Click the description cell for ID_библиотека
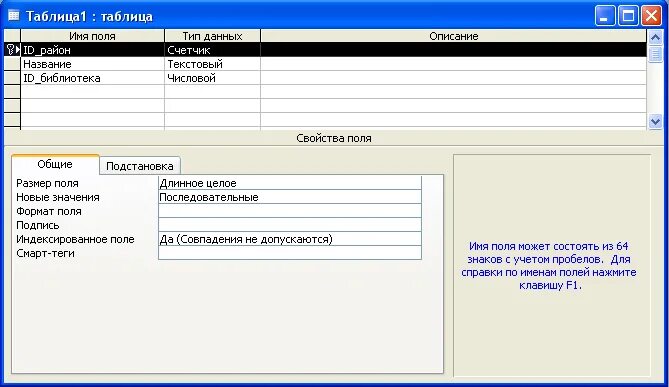Viewport: 669px width, 387px height. (x=454, y=78)
